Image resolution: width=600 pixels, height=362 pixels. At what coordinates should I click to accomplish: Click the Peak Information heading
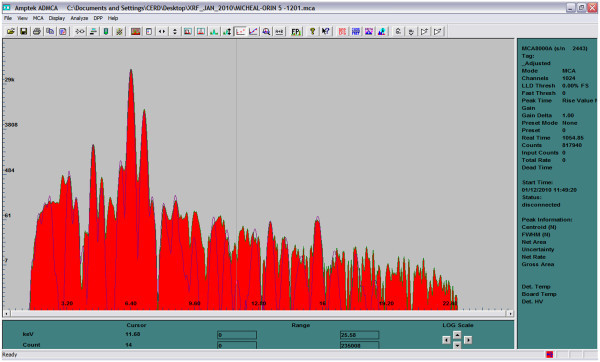tap(547, 220)
